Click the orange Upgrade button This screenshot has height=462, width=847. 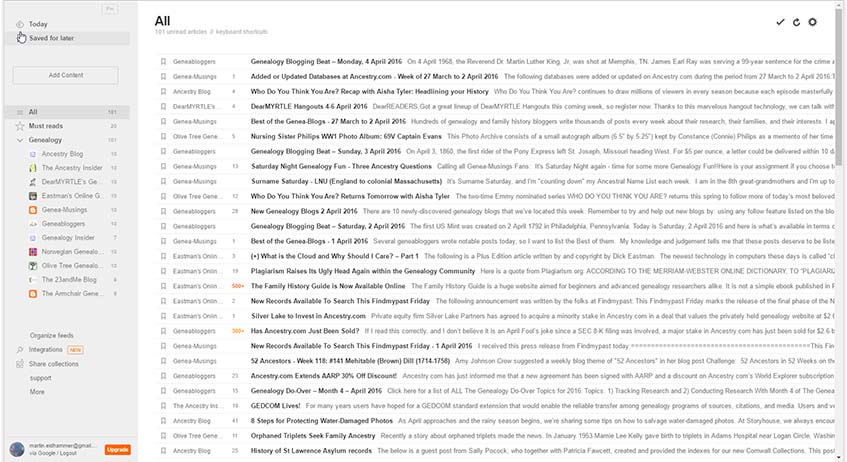117,450
